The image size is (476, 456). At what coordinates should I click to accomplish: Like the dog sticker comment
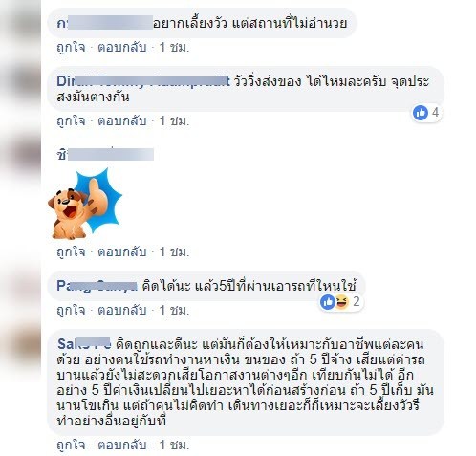click(x=71, y=251)
